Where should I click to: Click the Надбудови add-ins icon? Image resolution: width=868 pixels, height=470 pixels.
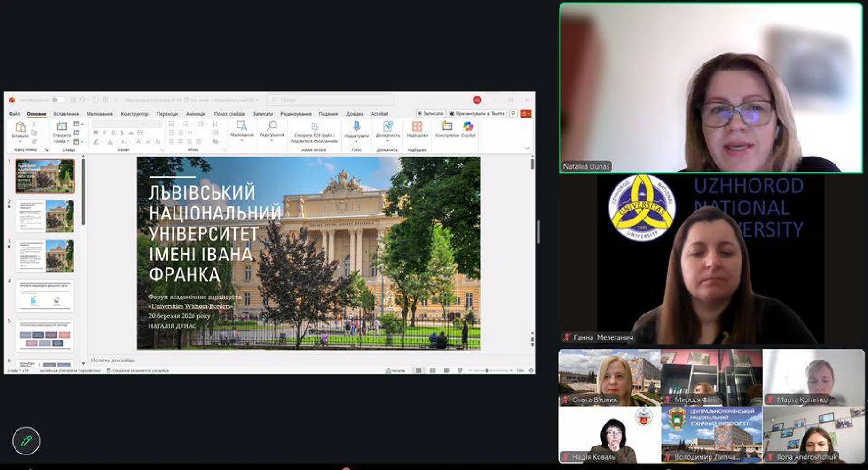[x=417, y=126]
